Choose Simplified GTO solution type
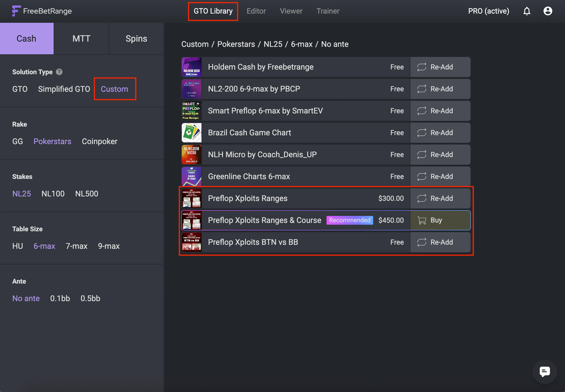The image size is (565, 392). [x=64, y=89]
